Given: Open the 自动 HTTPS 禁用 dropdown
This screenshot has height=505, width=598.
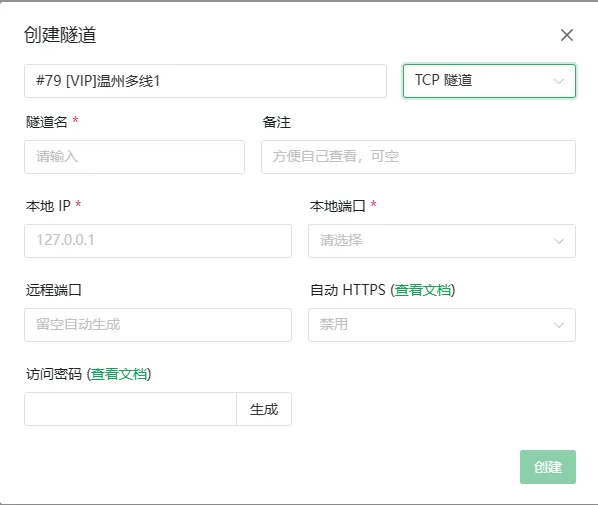Looking at the screenshot, I should (x=442, y=325).
